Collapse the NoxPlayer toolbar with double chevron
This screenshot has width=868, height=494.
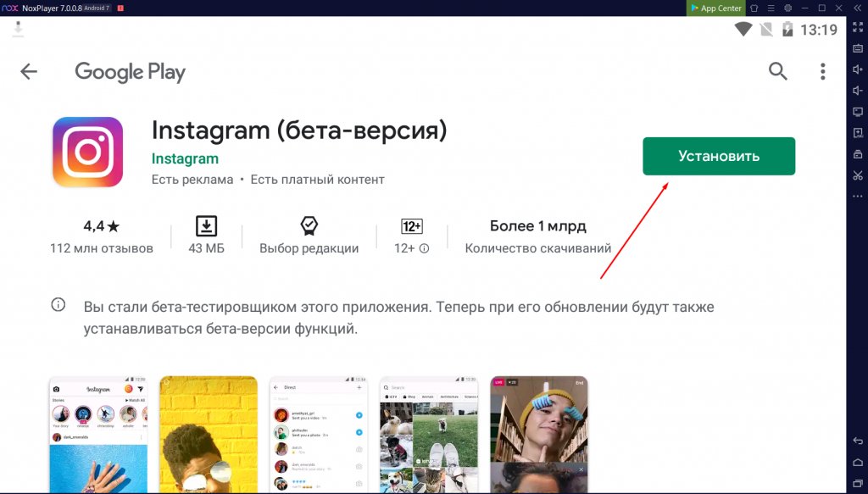[858, 8]
